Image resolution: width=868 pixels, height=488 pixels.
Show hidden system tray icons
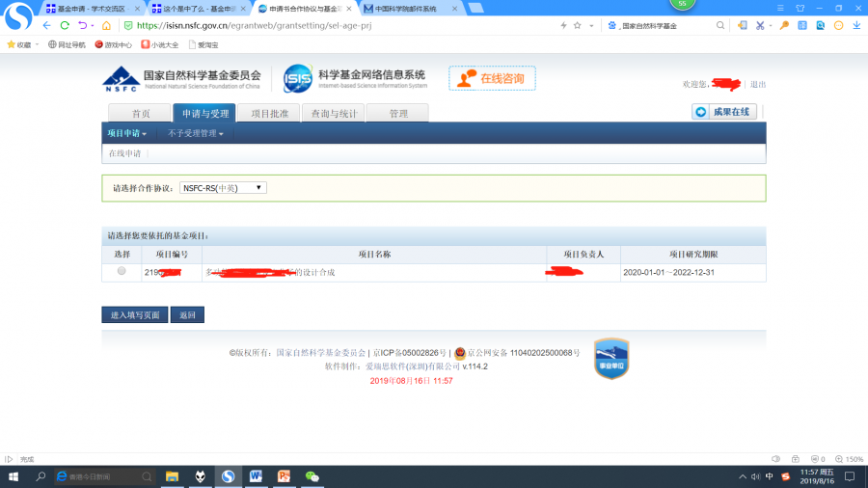(743, 476)
